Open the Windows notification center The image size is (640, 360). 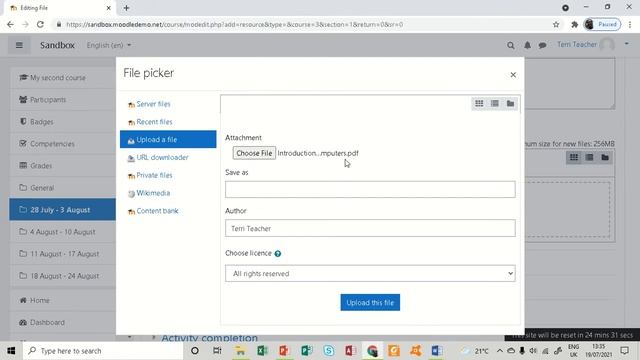(x=624, y=351)
